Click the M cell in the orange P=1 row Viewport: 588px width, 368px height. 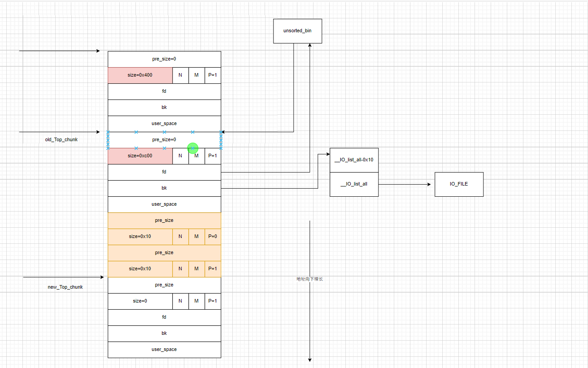[196, 269]
